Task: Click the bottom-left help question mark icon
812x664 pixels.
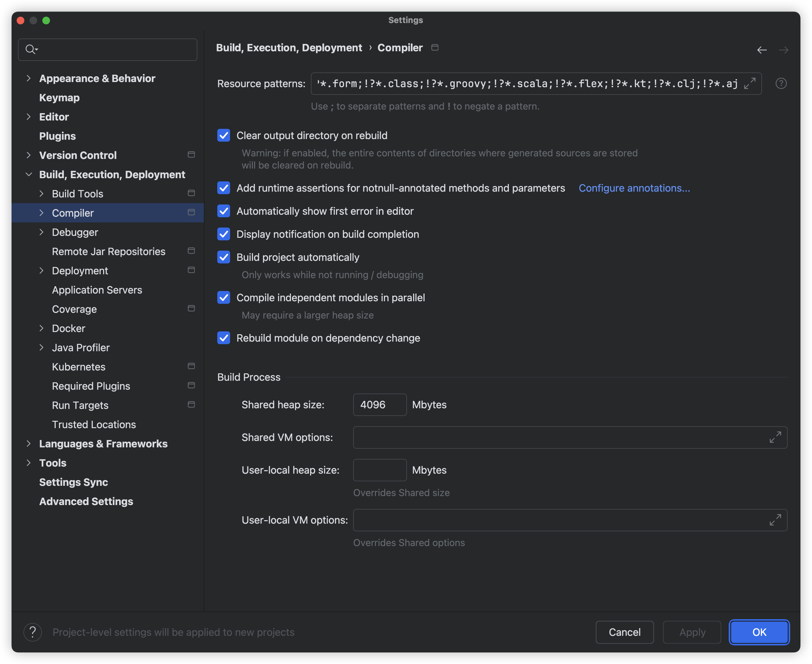Action: pyautogui.click(x=33, y=632)
